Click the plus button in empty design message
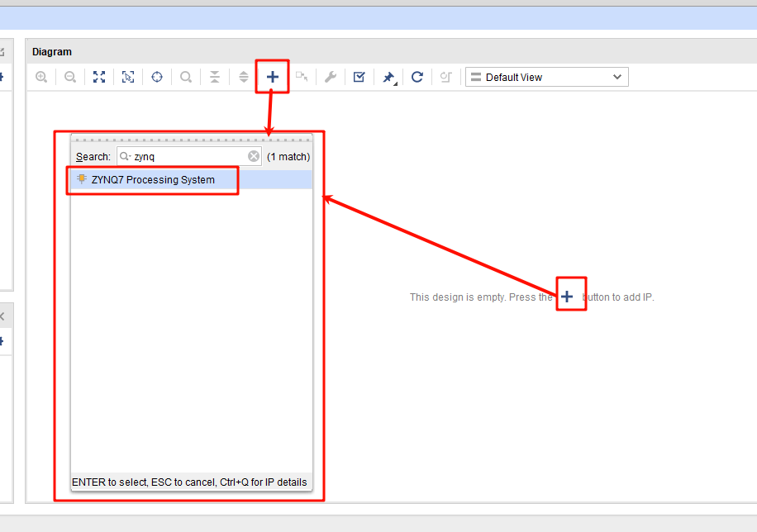 pyautogui.click(x=567, y=297)
